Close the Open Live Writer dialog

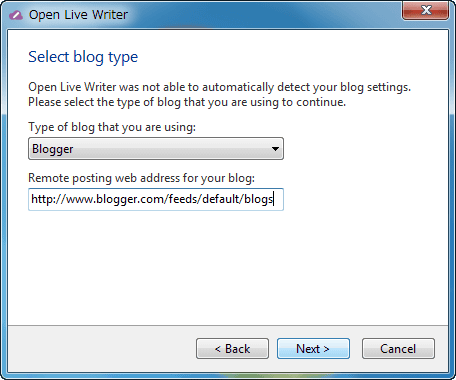point(426,10)
